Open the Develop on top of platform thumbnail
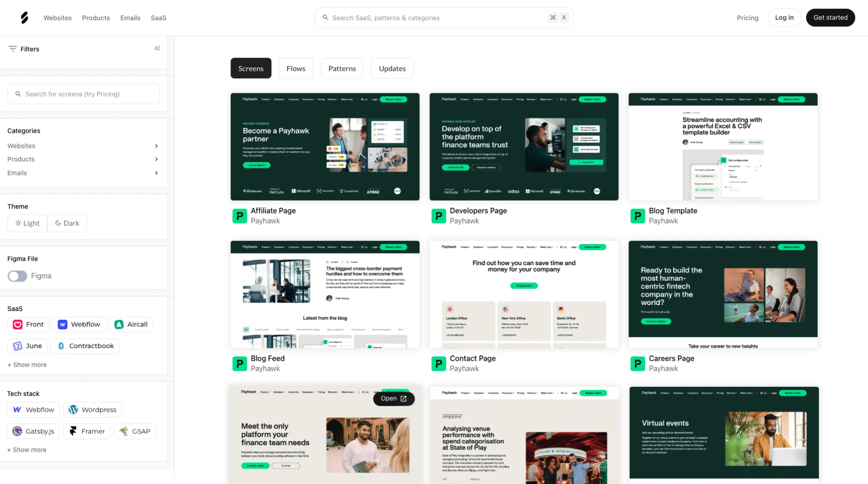868x484 pixels. [x=524, y=147]
